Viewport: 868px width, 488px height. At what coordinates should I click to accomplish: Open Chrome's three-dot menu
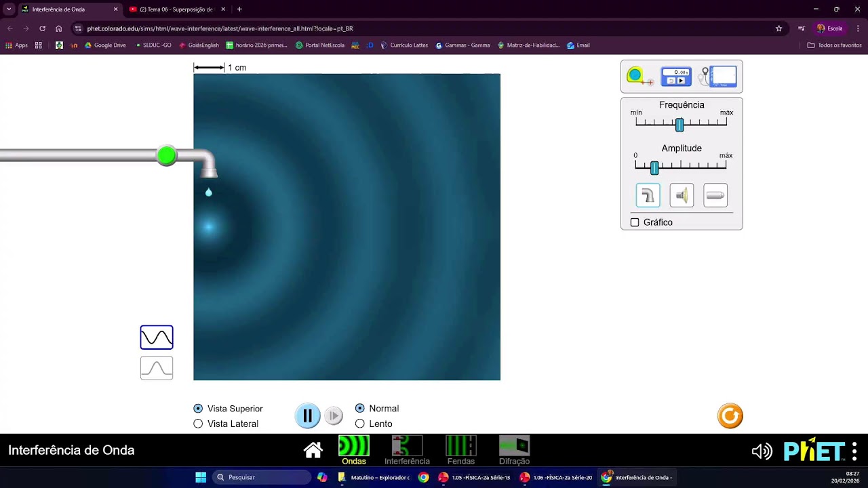[x=858, y=28]
